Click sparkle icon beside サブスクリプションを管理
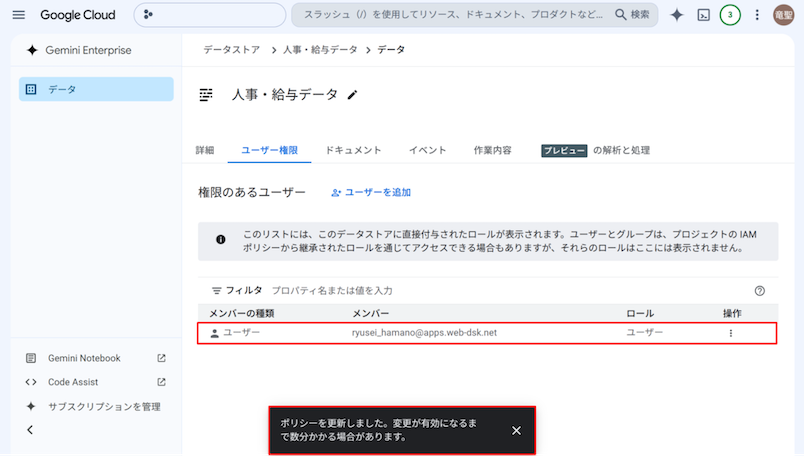804x456 pixels. point(31,407)
